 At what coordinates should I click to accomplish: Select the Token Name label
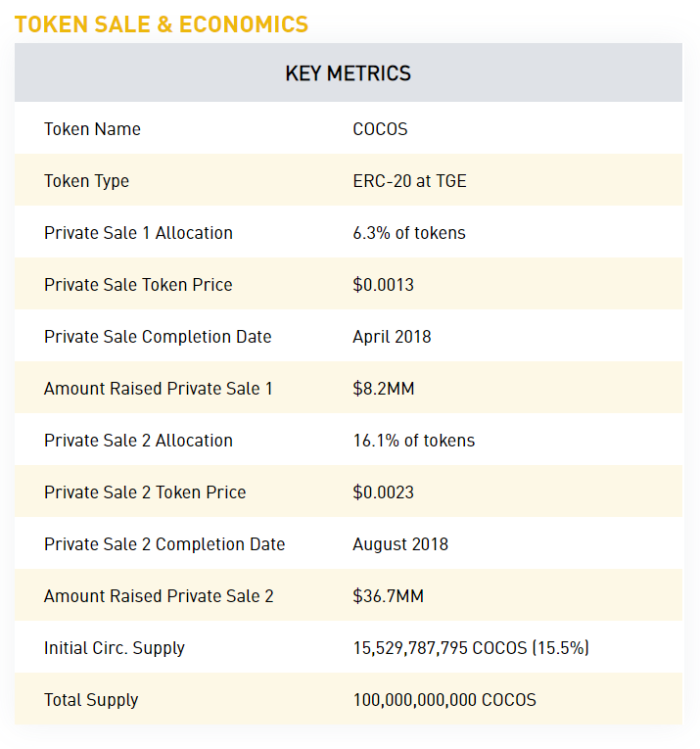92,129
